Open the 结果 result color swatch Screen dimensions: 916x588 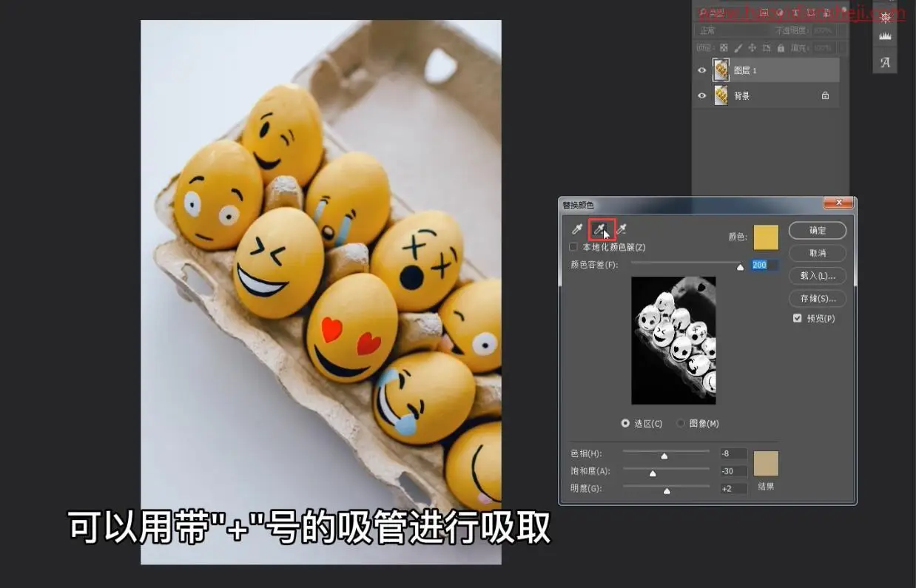(x=766, y=463)
